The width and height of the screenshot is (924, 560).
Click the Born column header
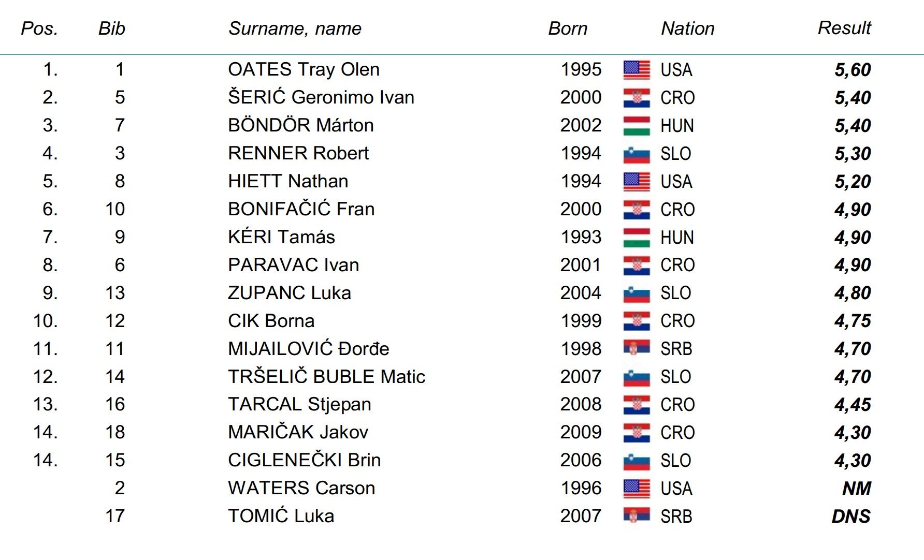coord(568,28)
